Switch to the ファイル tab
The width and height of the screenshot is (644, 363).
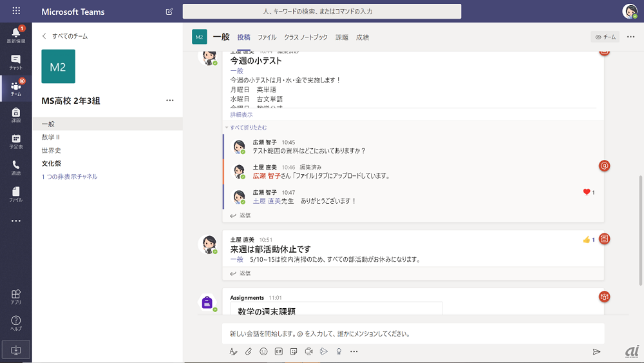(267, 37)
